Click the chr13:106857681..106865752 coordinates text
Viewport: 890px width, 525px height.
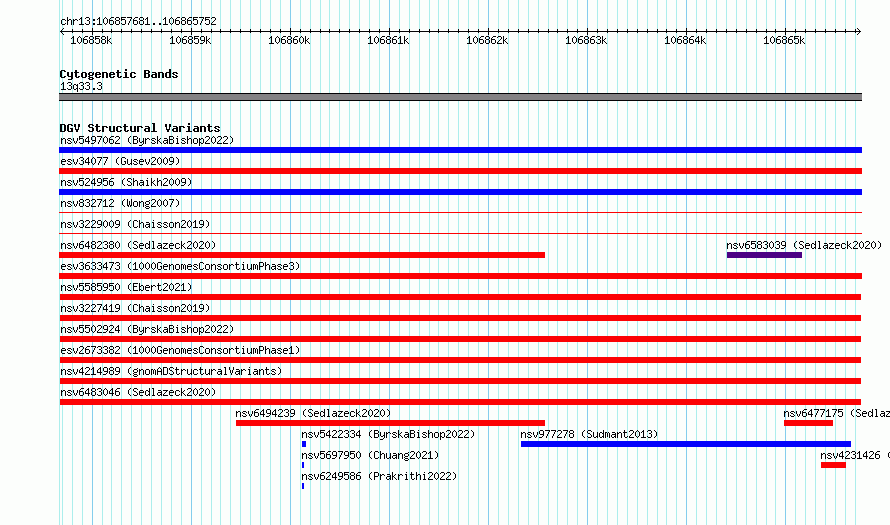point(138,21)
